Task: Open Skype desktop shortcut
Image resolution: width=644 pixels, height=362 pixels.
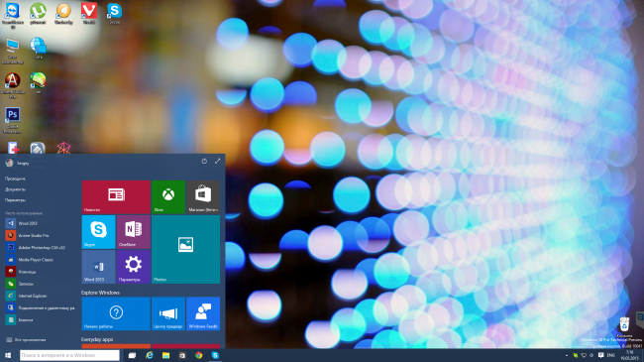Action: (114, 14)
